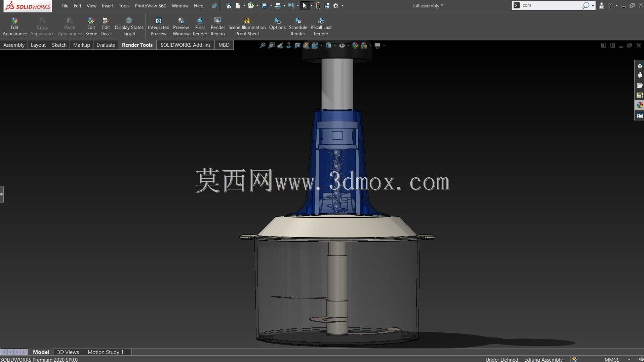The width and height of the screenshot is (644, 362).
Task: Click MMGS unit system in status bar
Action: pos(612,359)
